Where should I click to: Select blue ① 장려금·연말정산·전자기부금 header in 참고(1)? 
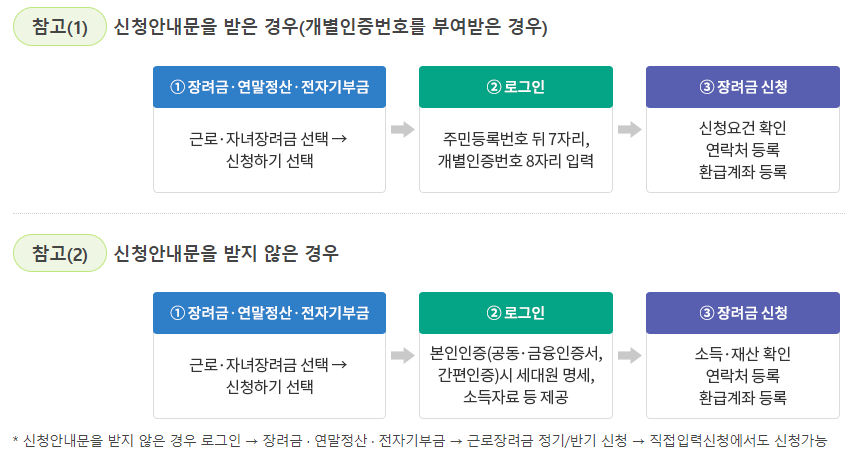coord(269,87)
